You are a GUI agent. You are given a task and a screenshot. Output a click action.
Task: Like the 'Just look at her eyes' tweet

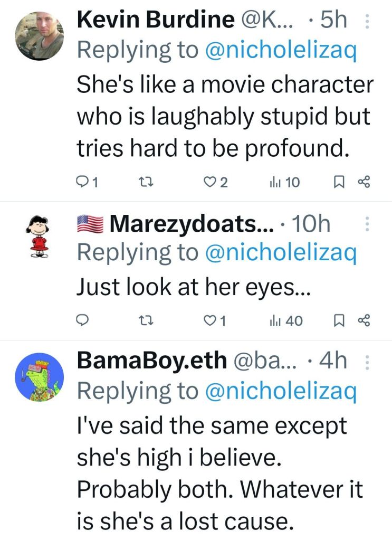(209, 320)
